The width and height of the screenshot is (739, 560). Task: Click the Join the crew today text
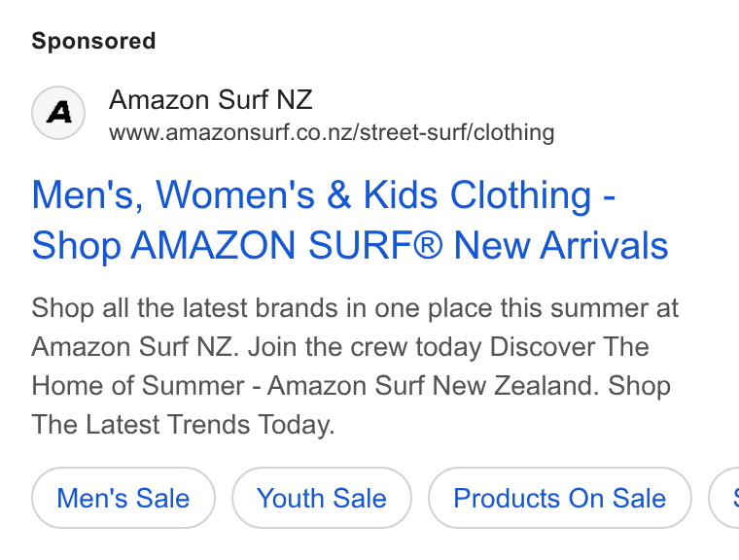365,347
